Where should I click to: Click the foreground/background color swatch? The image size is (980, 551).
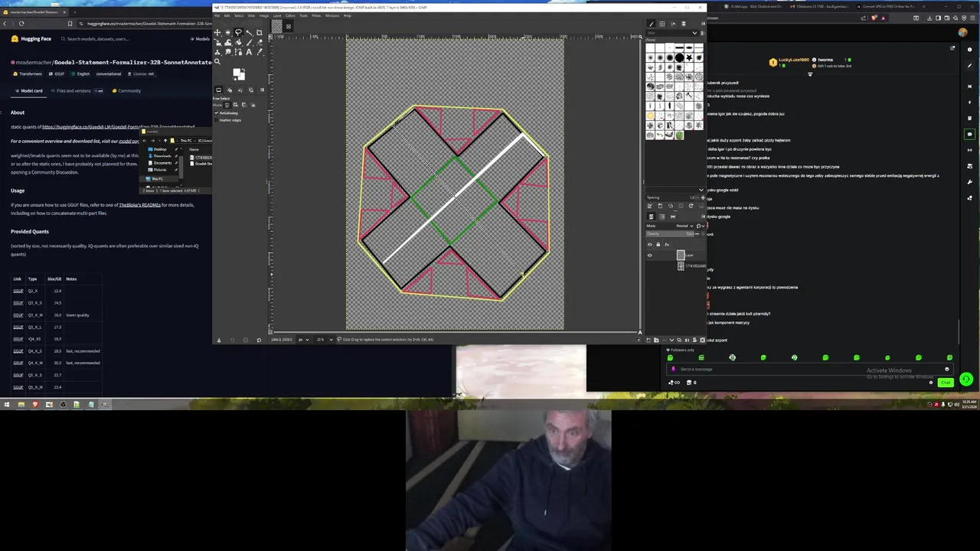click(239, 74)
